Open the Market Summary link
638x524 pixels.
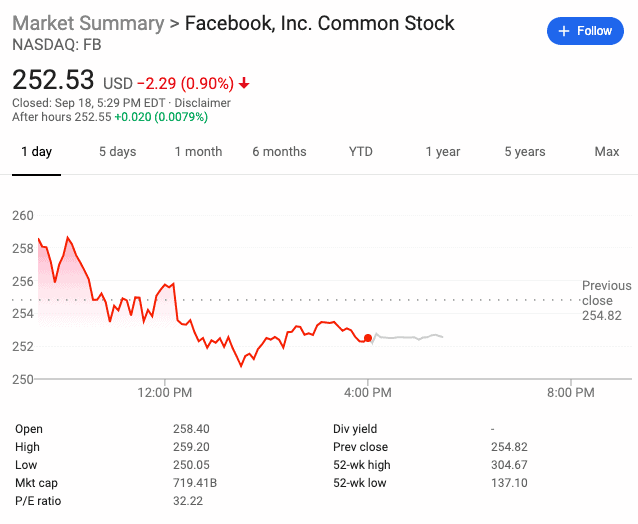pyautogui.click(x=88, y=23)
